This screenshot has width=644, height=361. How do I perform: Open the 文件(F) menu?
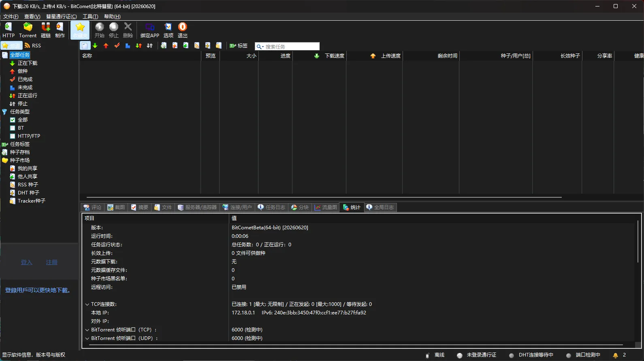(11, 17)
